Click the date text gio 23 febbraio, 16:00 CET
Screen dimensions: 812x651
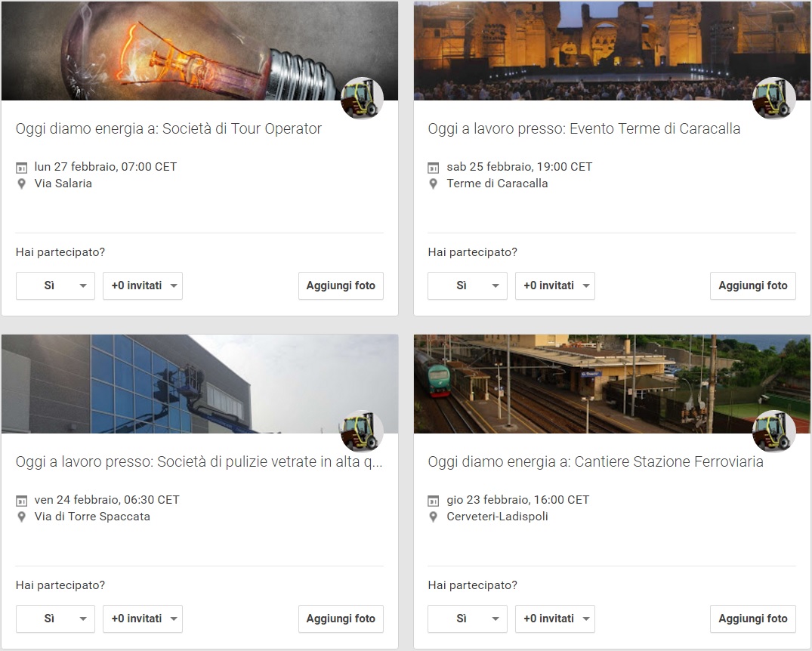point(518,500)
